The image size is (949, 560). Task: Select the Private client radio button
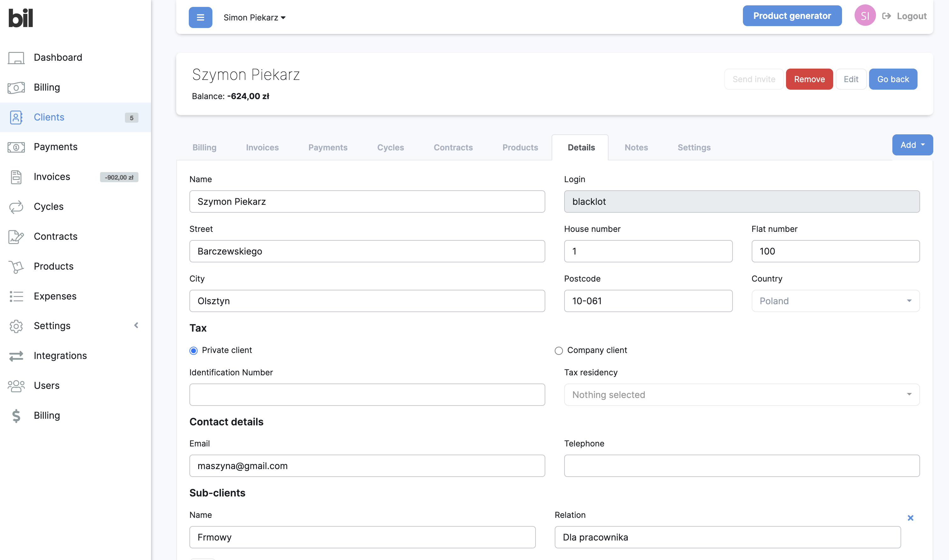click(x=194, y=351)
